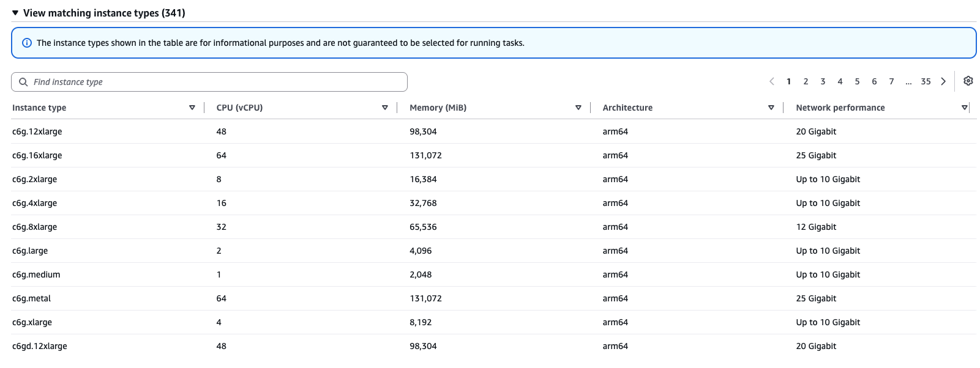
Task: Sort by Network performance column arrow
Action: pyautogui.click(x=965, y=108)
